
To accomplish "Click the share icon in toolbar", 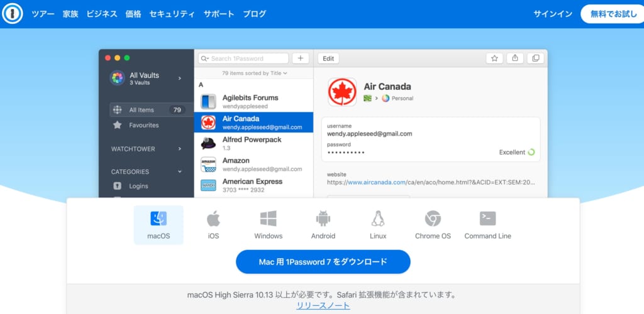I will [515, 58].
